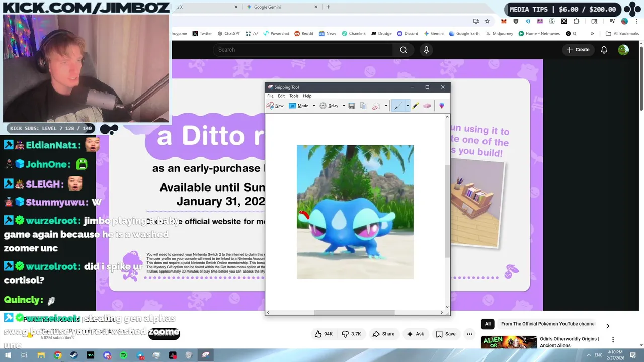Viewport: 644px width, 362px height.
Task: Click the Mode button in Snipping Tool
Action: tap(299, 106)
